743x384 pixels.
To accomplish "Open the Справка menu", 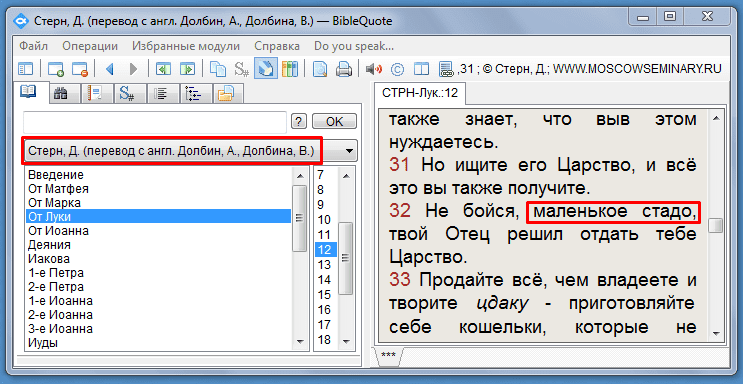I will tap(277, 46).
